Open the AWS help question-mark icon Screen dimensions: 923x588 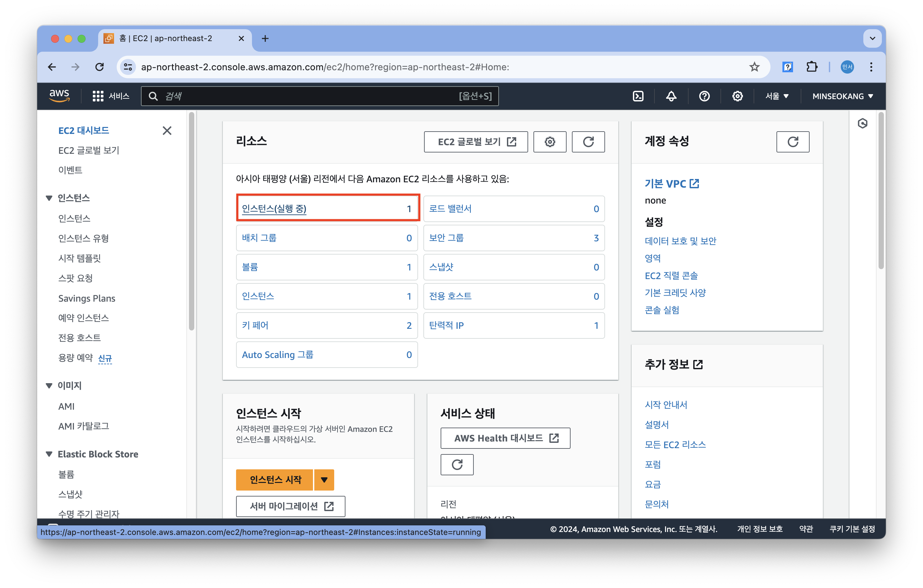pyautogui.click(x=704, y=96)
